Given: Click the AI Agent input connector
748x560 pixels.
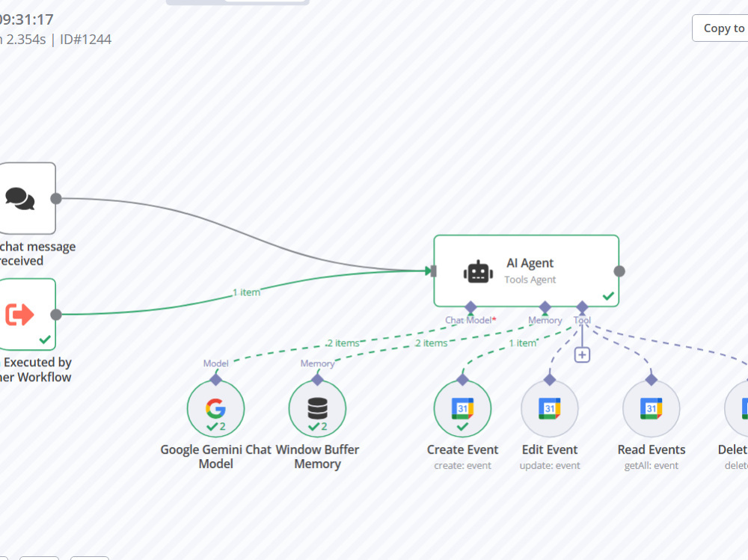Looking at the screenshot, I should pos(433,271).
